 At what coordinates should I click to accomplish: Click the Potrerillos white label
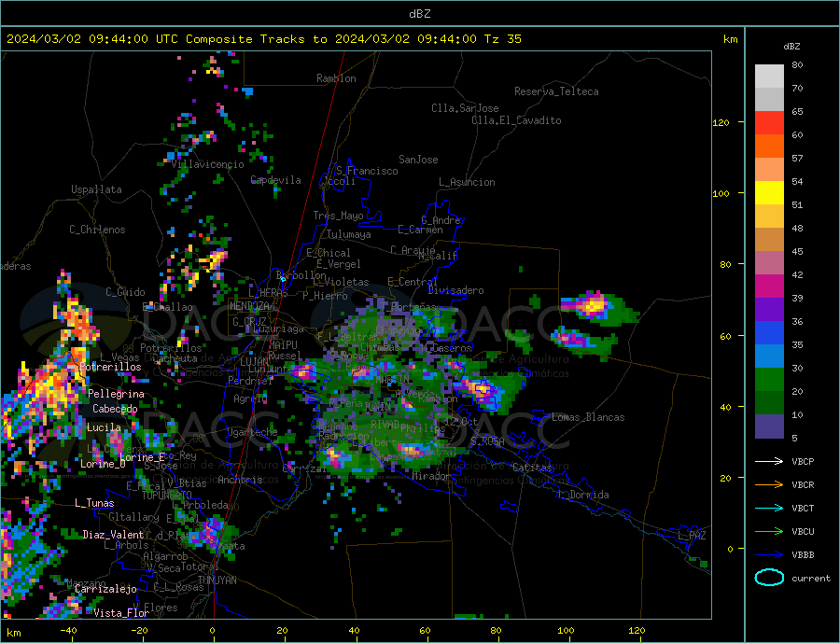click(x=110, y=367)
